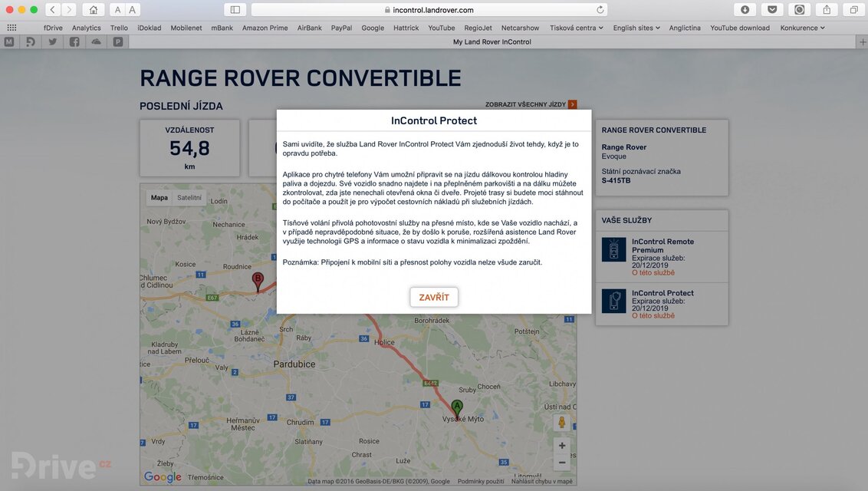
Task: Zoom in on the map with plus
Action: pyautogui.click(x=562, y=446)
